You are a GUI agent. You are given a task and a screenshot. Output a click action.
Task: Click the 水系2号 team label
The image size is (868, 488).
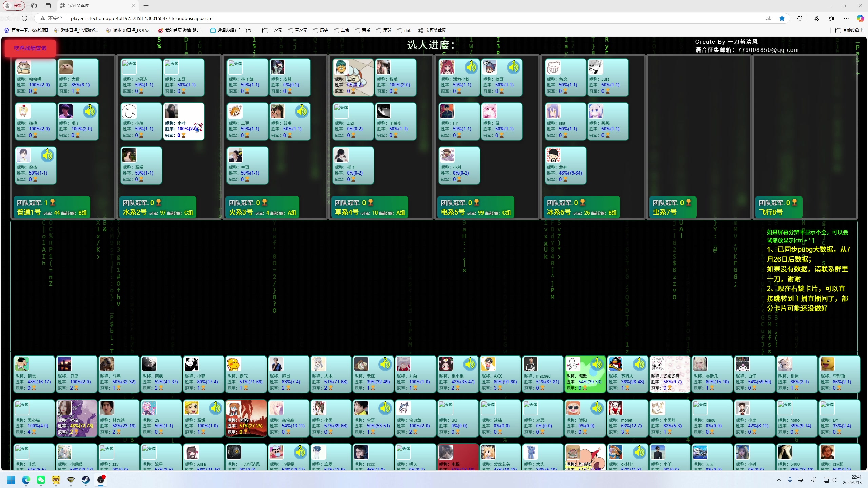tap(135, 212)
